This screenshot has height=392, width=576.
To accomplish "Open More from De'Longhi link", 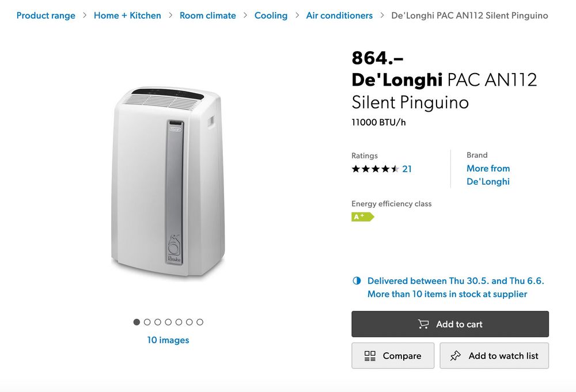I will (488, 174).
